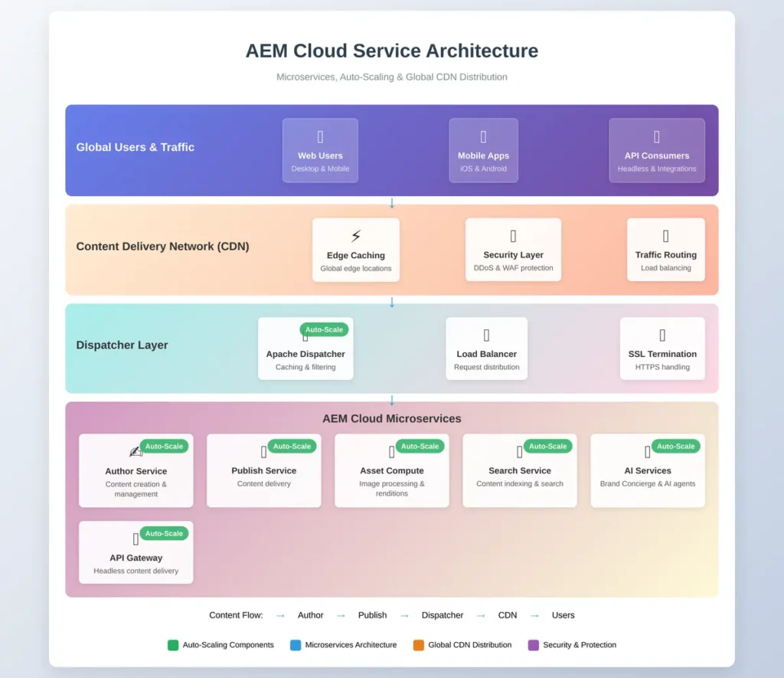This screenshot has height=678, width=784.
Task: Click the Search Service icon
Action: click(520, 452)
